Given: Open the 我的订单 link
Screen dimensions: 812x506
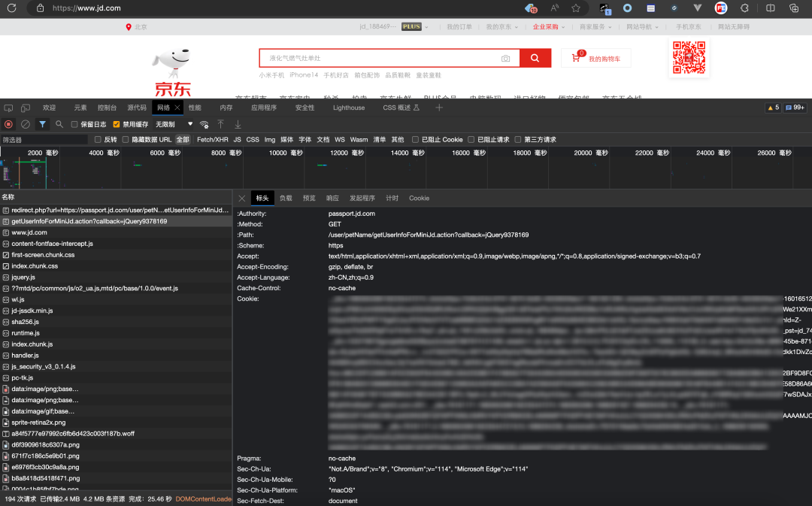Looking at the screenshot, I should (x=459, y=27).
